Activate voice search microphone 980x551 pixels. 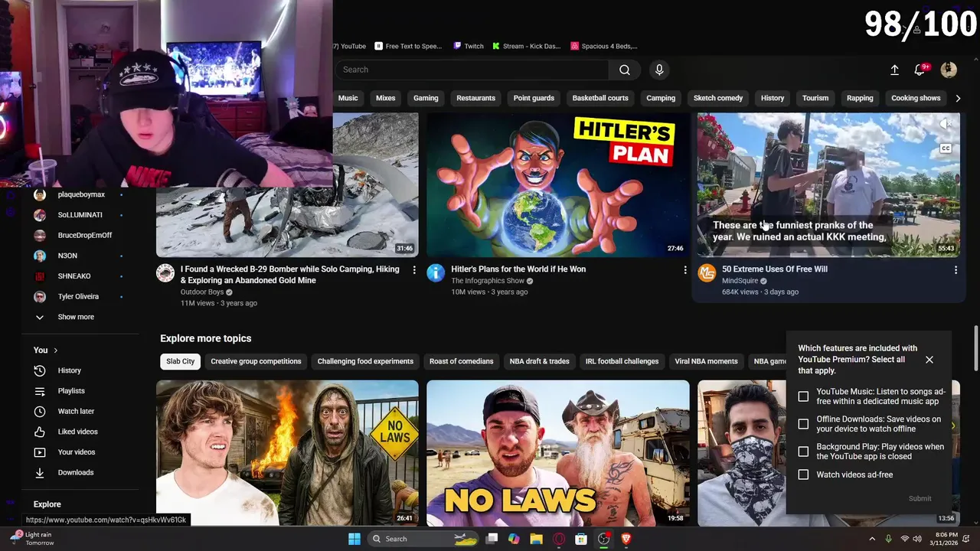[659, 70]
